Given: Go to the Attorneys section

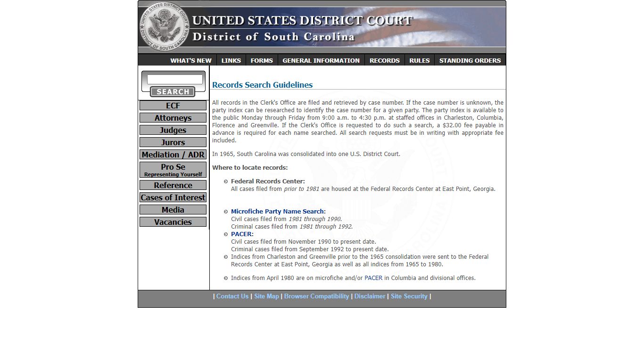Looking at the screenshot, I should pyautogui.click(x=173, y=118).
